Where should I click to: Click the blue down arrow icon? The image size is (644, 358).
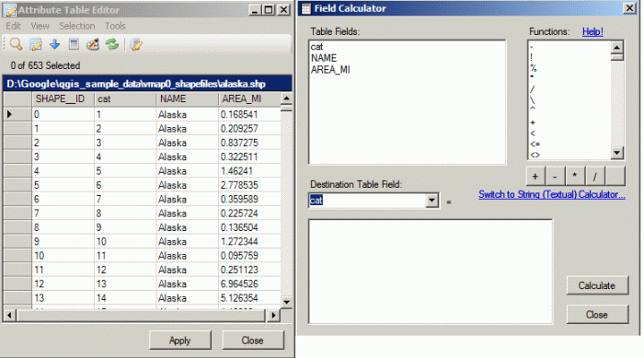54,44
